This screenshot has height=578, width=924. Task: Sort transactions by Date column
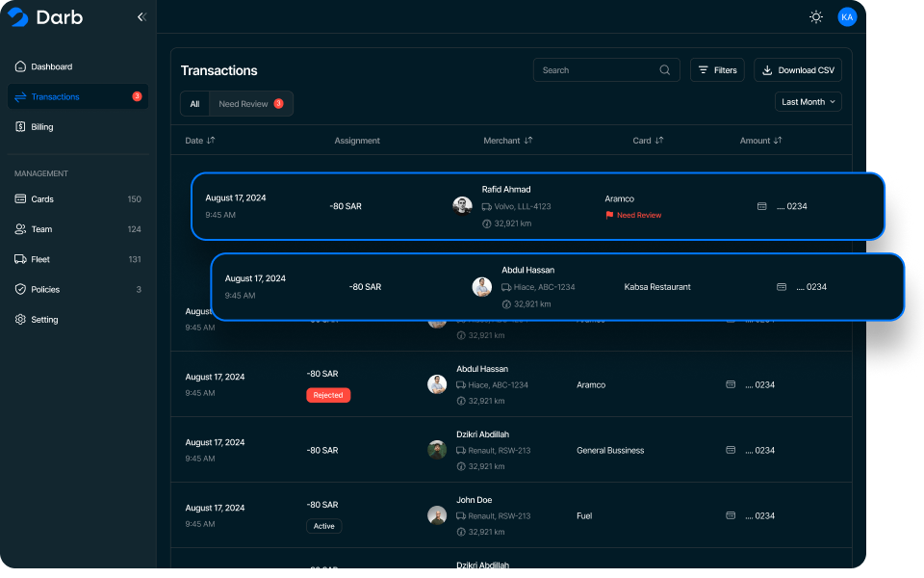tap(200, 141)
